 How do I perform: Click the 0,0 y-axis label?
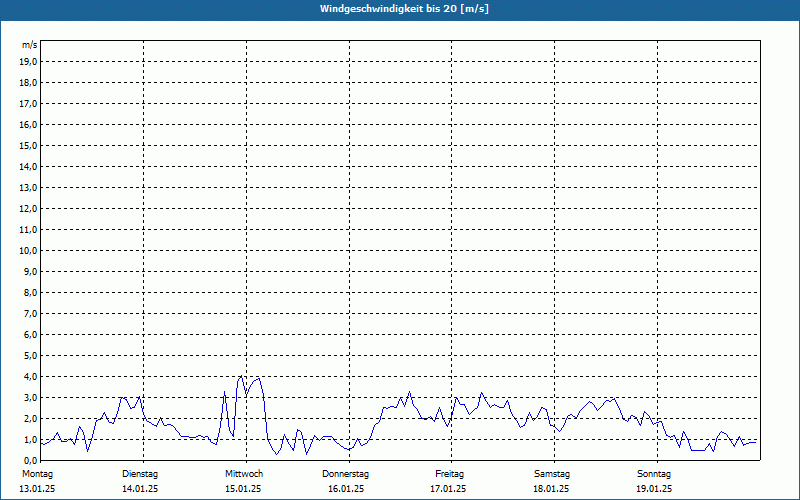[x=30, y=460]
